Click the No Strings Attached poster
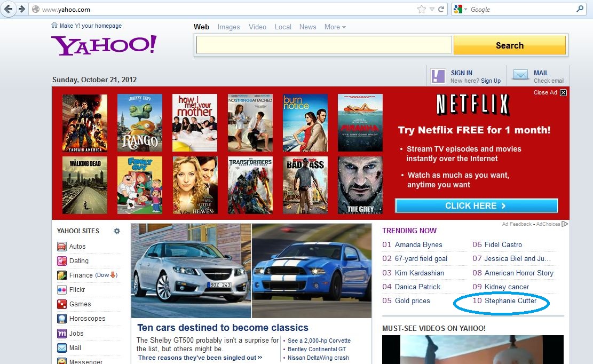The height and width of the screenshot is (364, 593). pyautogui.click(x=250, y=123)
